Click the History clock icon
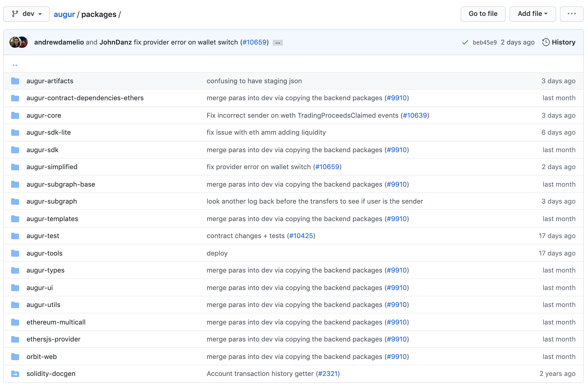This screenshot has width=588, height=386. 546,42
